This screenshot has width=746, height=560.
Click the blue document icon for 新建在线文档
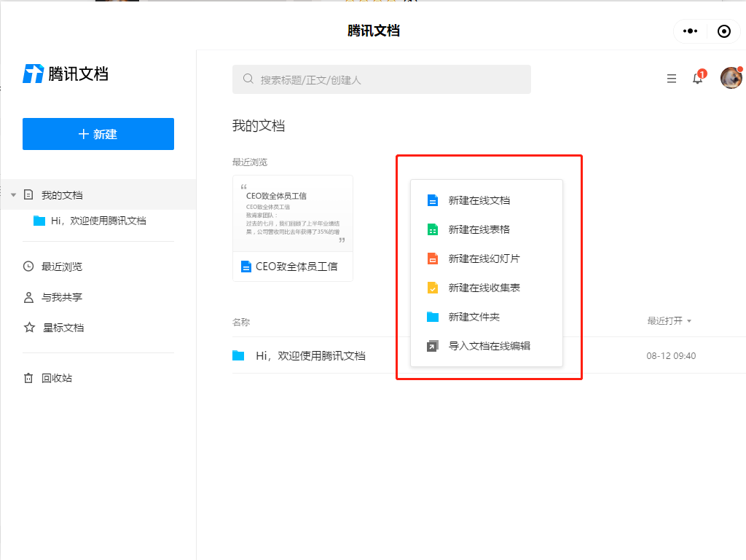click(433, 200)
